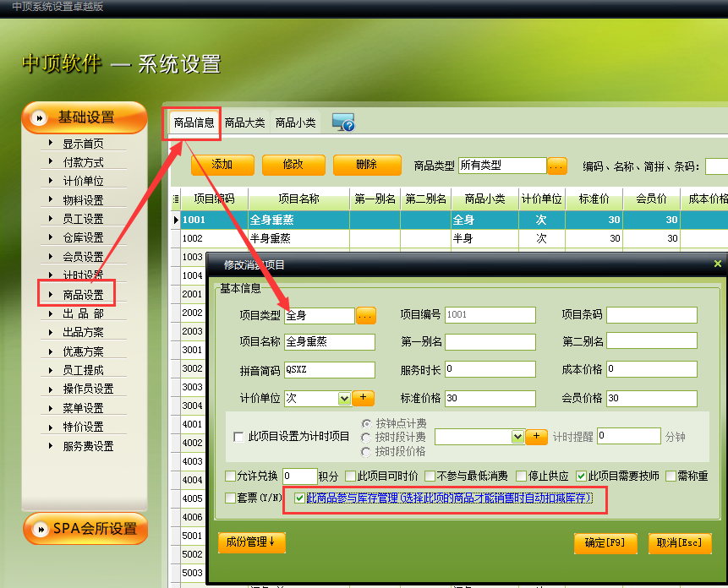Focus the 项目条码 field
This screenshot has width=728, height=588.
click(651, 315)
